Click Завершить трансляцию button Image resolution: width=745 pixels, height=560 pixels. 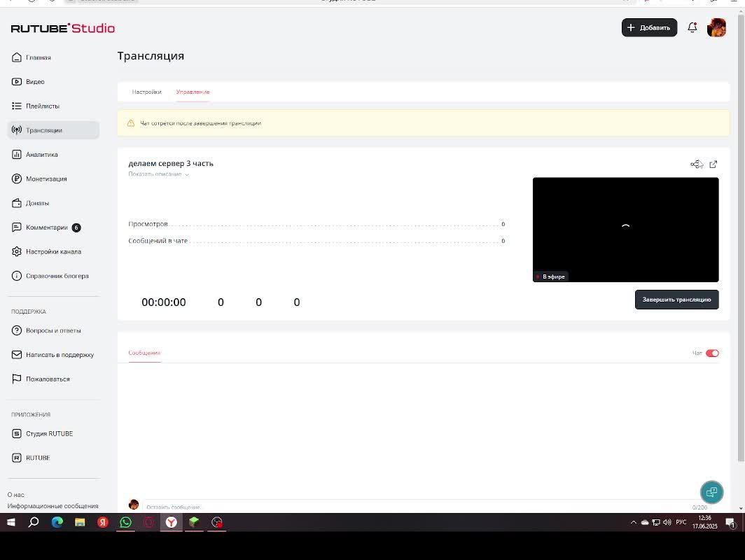click(676, 300)
